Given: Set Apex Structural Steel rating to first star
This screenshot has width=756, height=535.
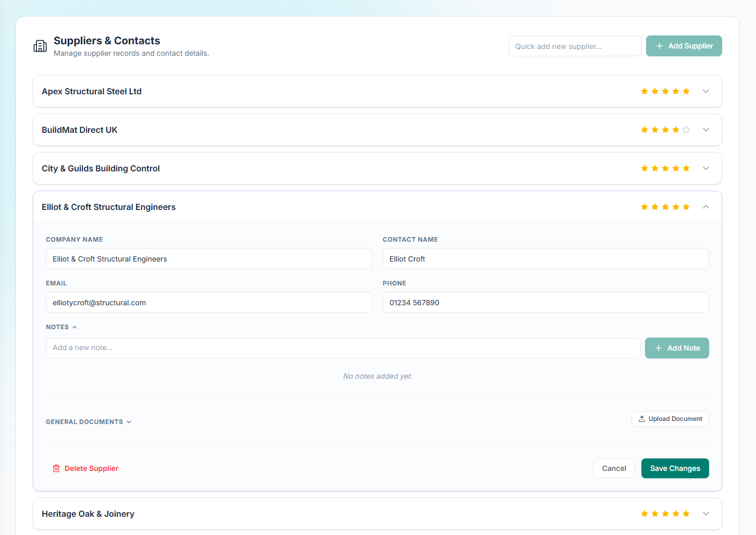Looking at the screenshot, I should [x=645, y=91].
